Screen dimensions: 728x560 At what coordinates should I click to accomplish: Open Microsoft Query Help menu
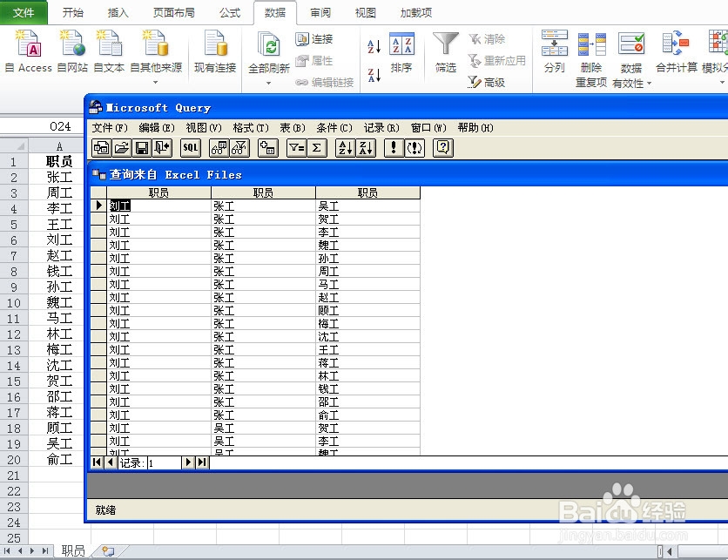[475, 128]
